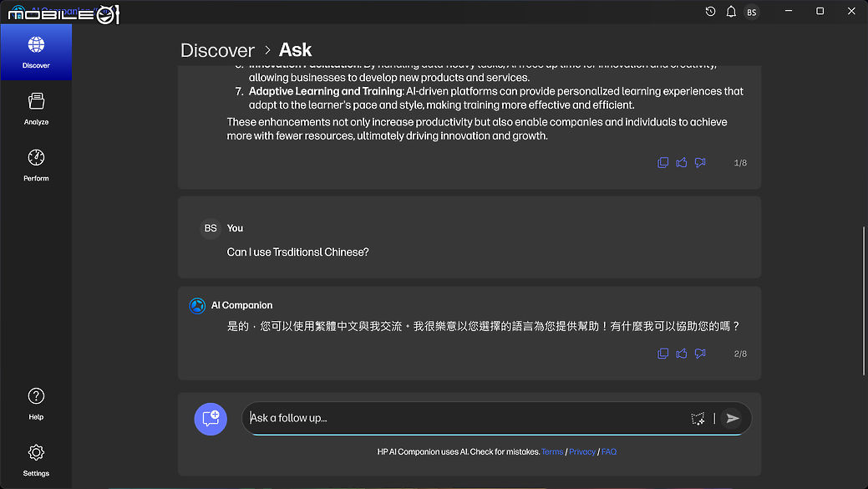868x489 pixels.
Task: Copy the 2/8 Chinese response
Action: click(662, 354)
